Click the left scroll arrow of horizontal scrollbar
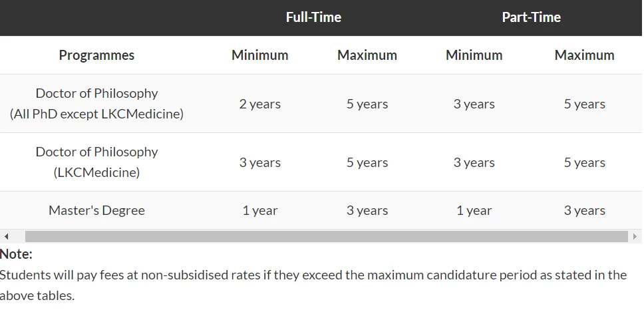This screenshot has height=310, width=644. pyautogui.click(x=6, y=237)
